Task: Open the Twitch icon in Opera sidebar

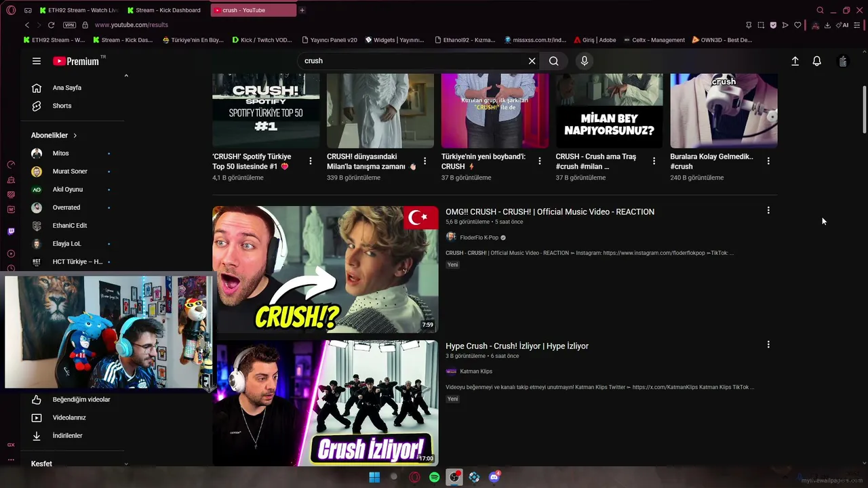Action: [11, 231]
